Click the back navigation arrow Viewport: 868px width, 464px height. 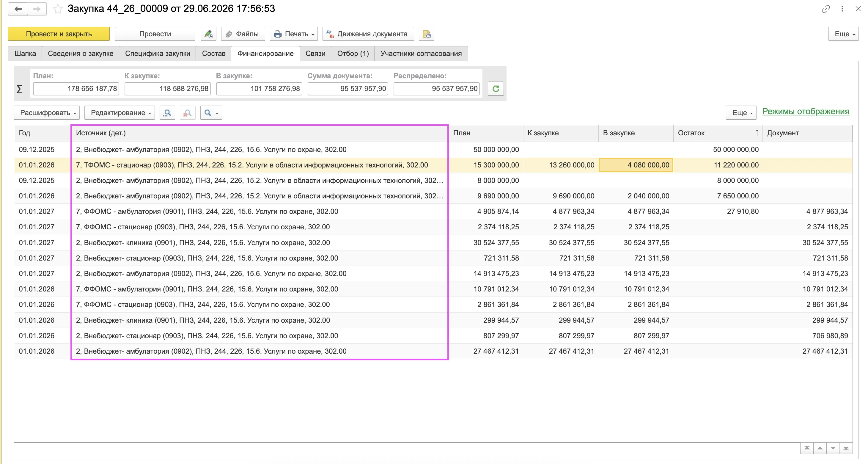(x=18, y=9)
